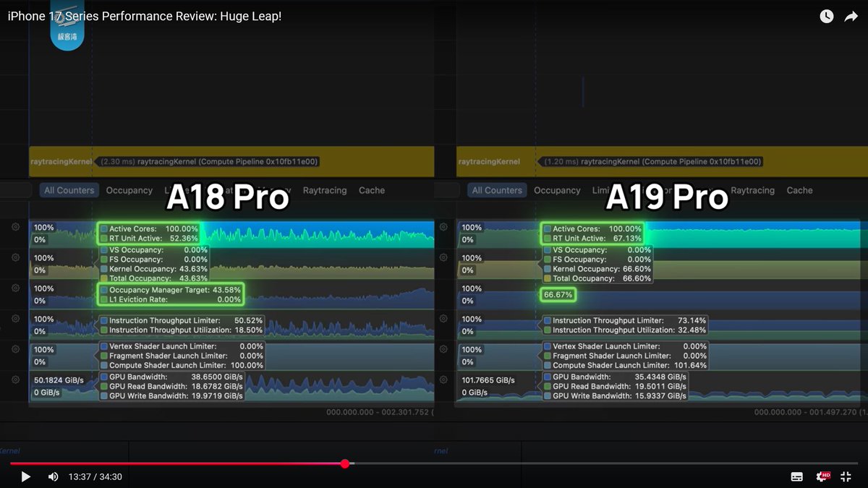The height and width of the screenshot is (488, 868).
Task: Open gear for 66.67% row, A19 Pro
Action: [443, 287]
